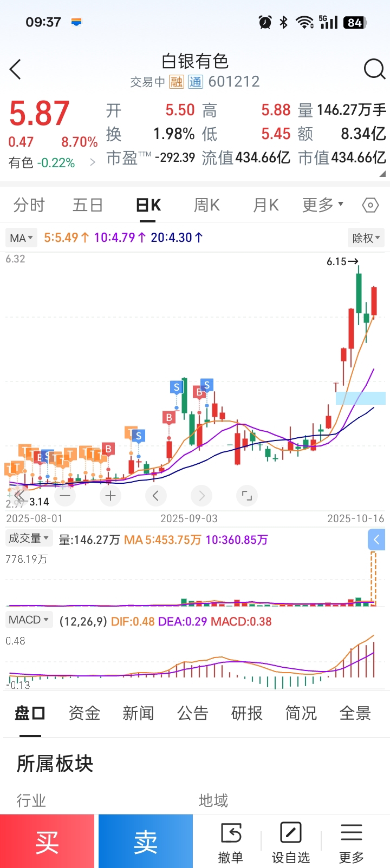This screenshot has height=868, width=390.
Task: Open side panel blue arrow tab
Action: click(x=376, y=539)
